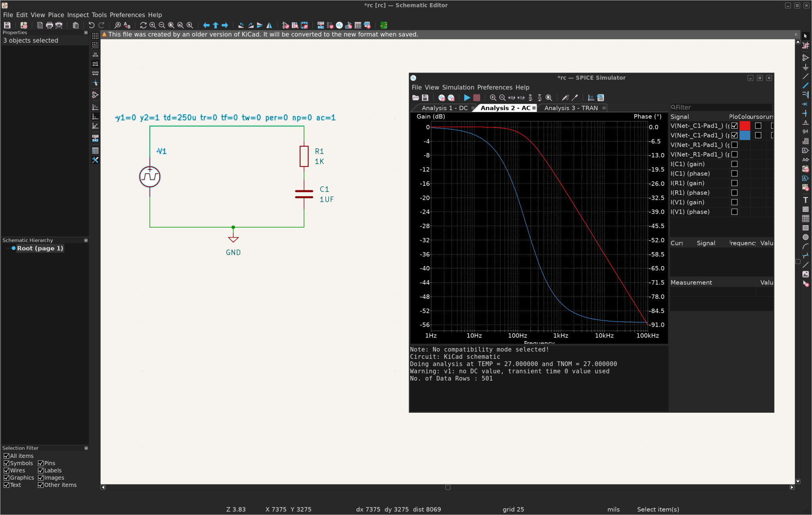This screenshot has width=812, height=515.
Task: Run the simulation with the blue play button
Action: pos(467,98)
